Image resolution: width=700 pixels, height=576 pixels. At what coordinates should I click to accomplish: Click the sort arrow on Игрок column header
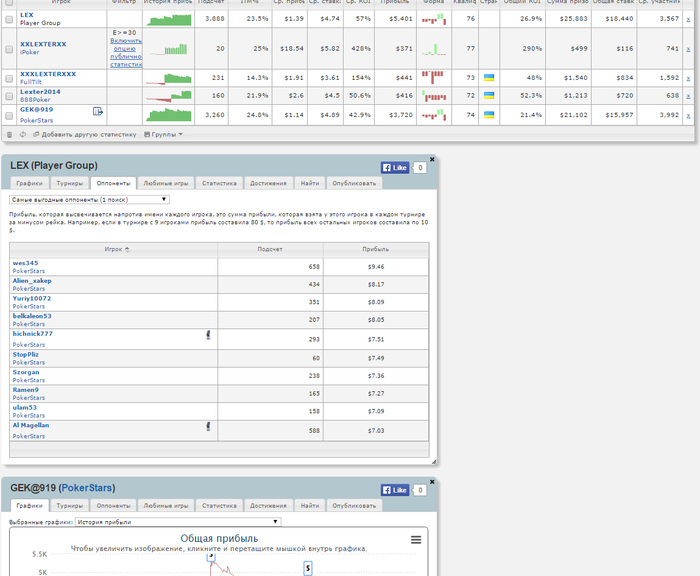click(x=127, y=250)
